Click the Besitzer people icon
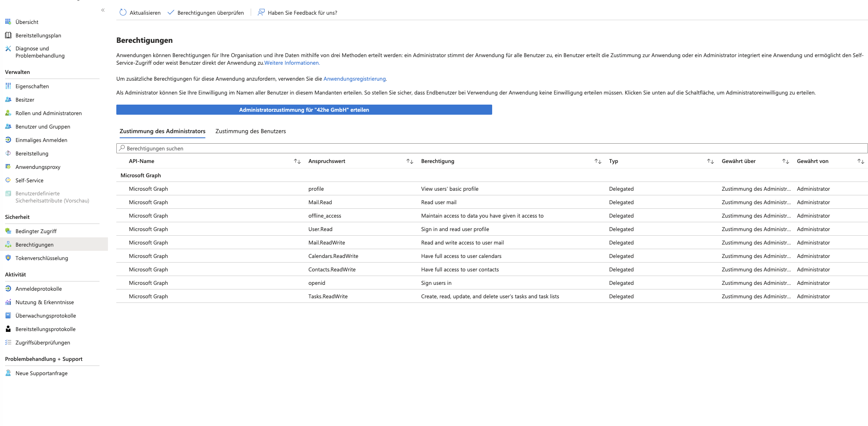The height and width of the screenshot is (426, 868). pos(8,99)
